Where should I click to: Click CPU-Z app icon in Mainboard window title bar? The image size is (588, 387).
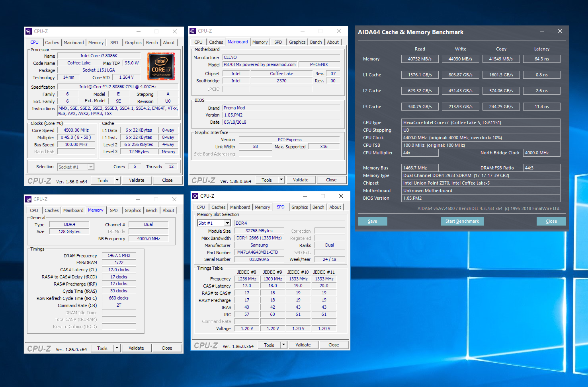click(x=193, y=31)
